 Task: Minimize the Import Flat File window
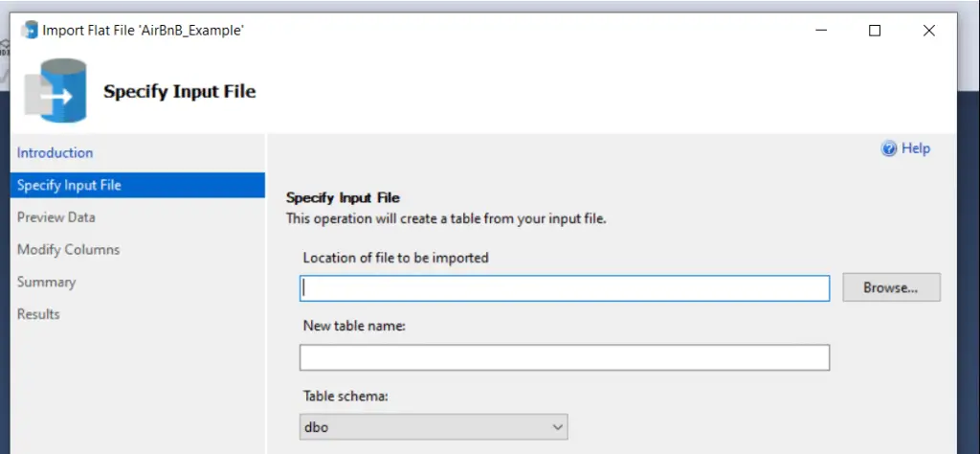[x=821, y=30]
